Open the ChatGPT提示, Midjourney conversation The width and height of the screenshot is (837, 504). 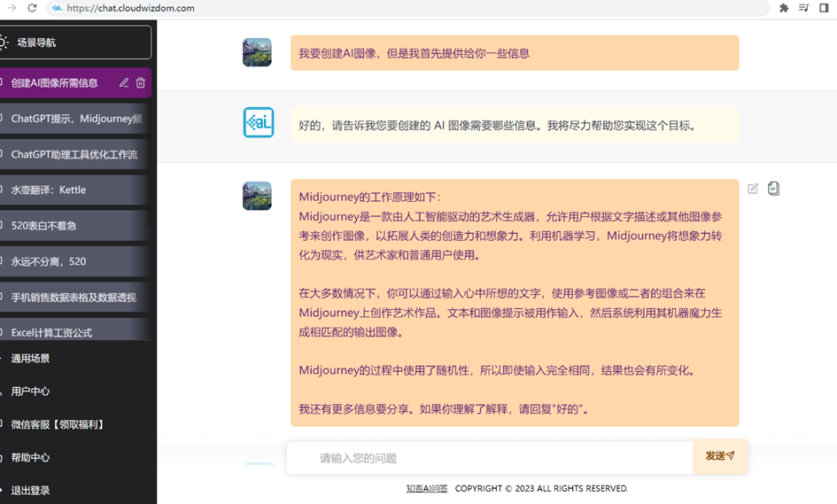pyautogui.click(x=74, y=119)
